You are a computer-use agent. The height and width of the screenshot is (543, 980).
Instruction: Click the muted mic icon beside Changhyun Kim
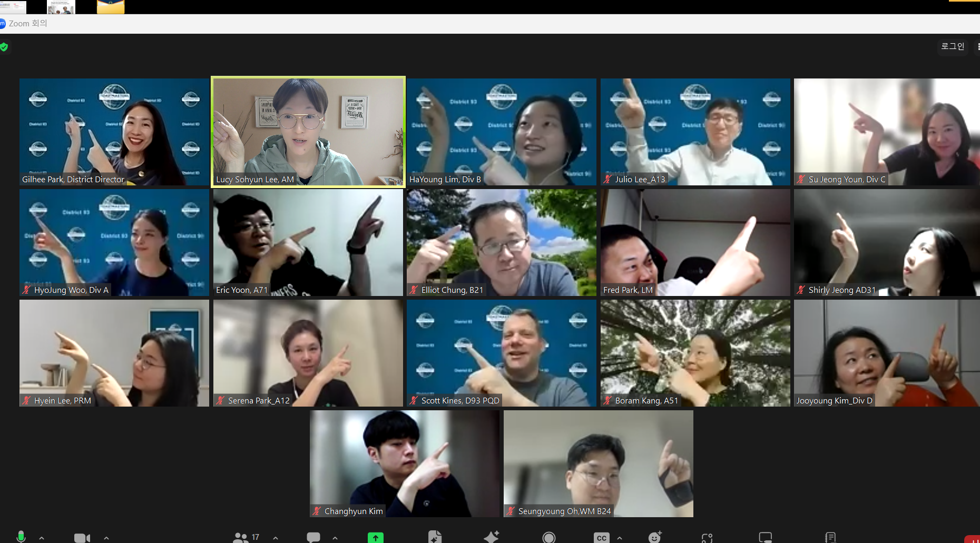317,511
